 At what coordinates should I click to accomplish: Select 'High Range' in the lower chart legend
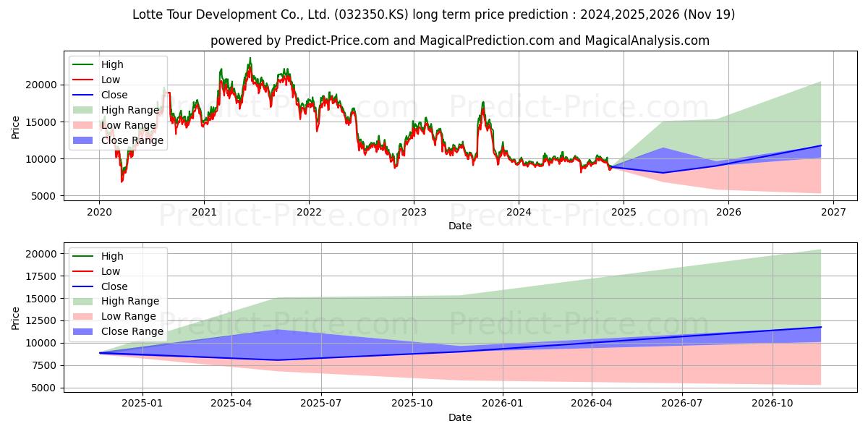coord(130,302)
